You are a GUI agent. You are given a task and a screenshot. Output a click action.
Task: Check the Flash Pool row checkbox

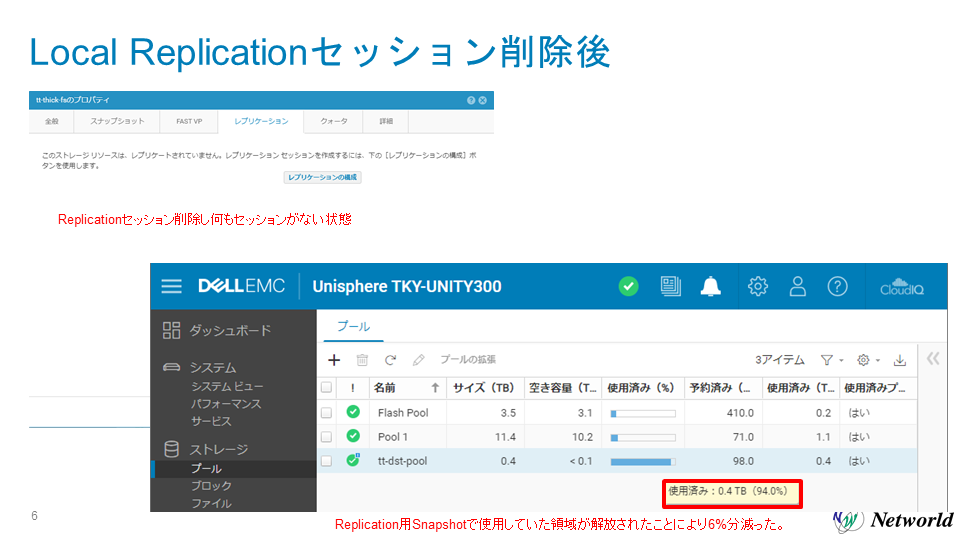click(x=326, y=413)
